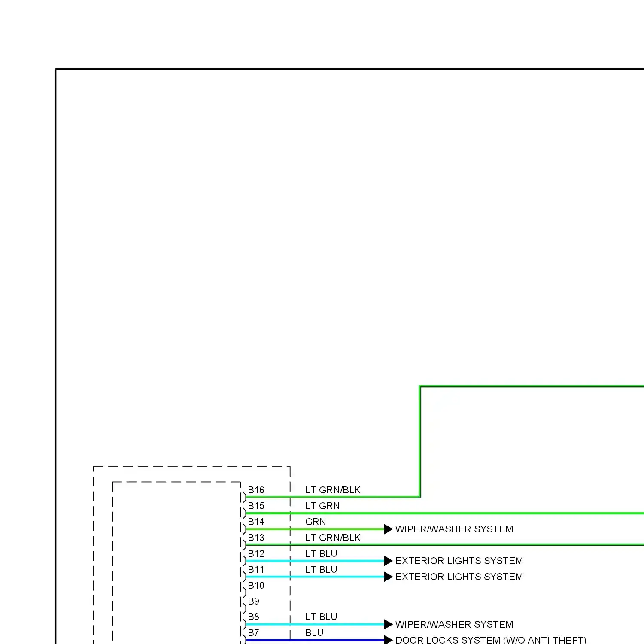
Task: Click DOOR LOCKS SYSTEM (W/O ANTI-THEFT) text
Action: pos(491,640)
